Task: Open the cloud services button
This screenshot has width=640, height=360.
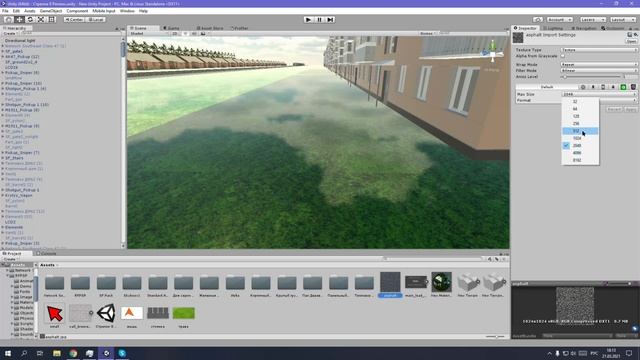Action: pyautogui.click(x=538, y=20)
